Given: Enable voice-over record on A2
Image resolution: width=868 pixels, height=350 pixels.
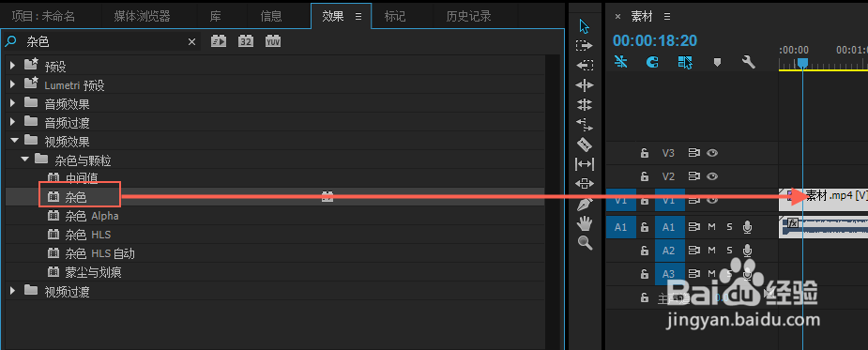Looking at the screenshot, I should pyautogui.click(x=747, y=251).
